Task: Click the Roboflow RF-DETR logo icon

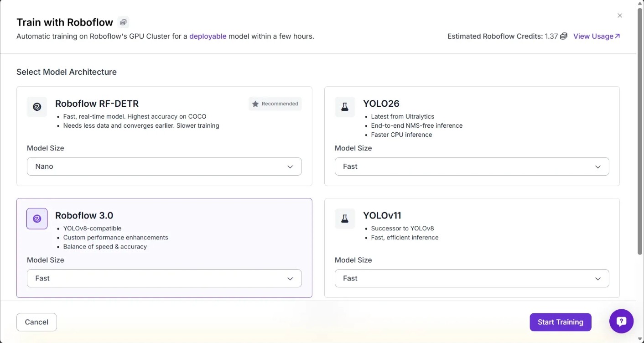Action: [x=37, y=107]
